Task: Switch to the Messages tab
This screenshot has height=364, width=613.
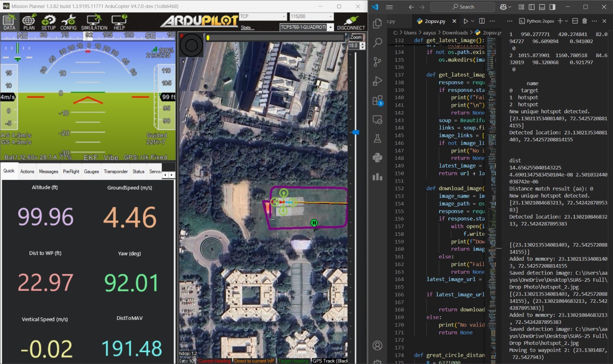Action: 49,171
